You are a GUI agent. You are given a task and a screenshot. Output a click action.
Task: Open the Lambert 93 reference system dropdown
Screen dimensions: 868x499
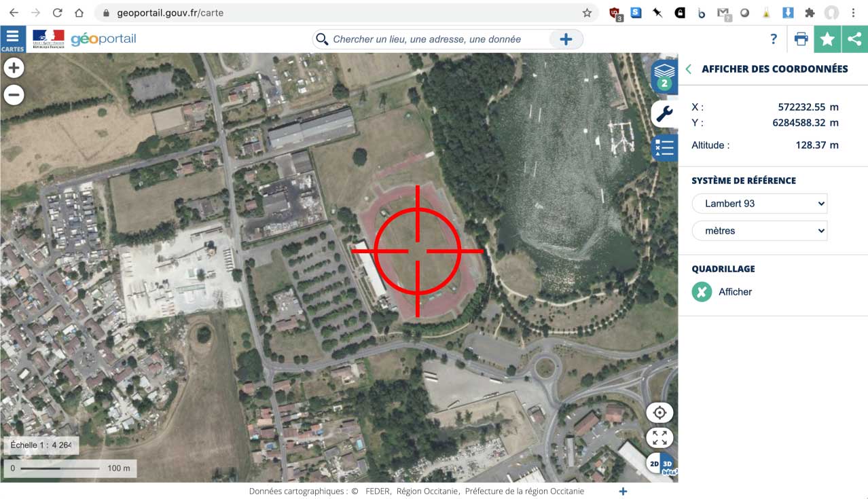coord(759,204)
